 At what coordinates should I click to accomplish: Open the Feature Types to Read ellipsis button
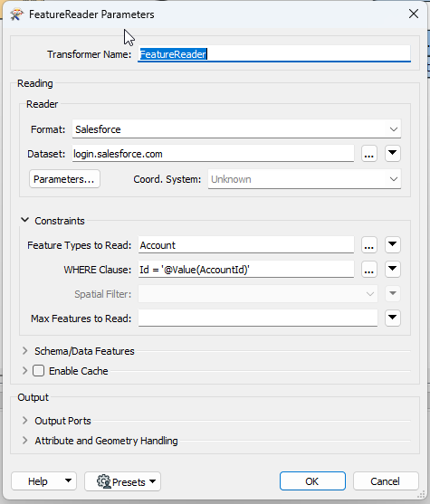[x=368, y=245]
